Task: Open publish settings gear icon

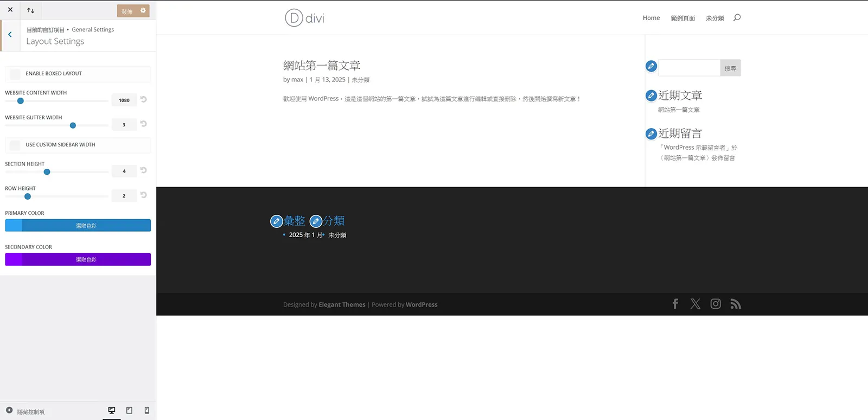Action: click(x=143, y=10)
